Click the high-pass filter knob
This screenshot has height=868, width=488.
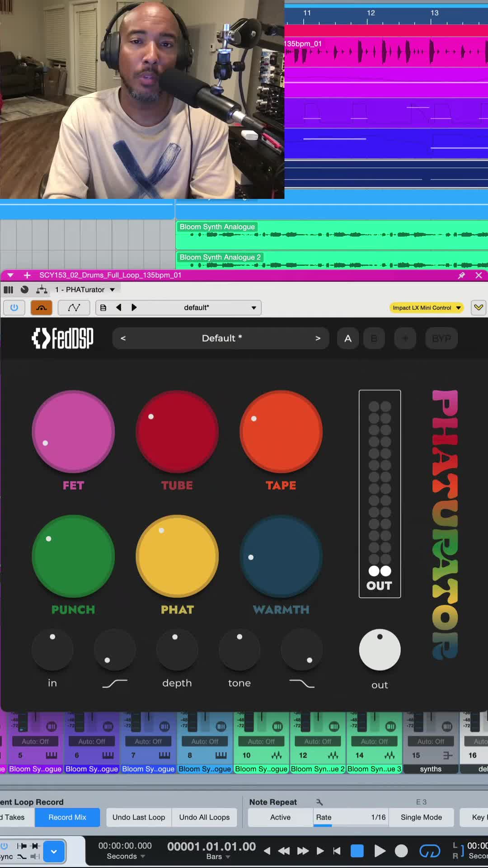115,650
